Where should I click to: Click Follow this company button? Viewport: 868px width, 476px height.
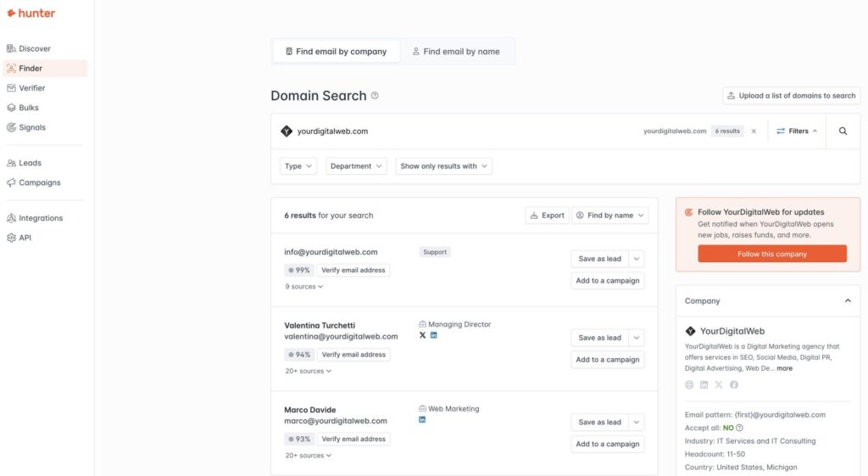click(771, 254)
